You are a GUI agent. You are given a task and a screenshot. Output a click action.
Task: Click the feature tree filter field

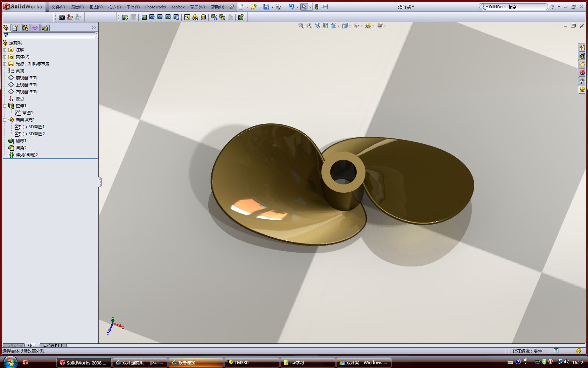50,35
